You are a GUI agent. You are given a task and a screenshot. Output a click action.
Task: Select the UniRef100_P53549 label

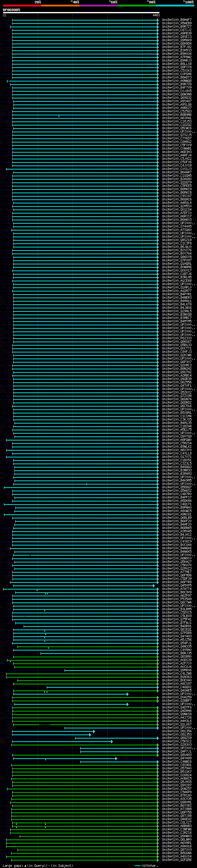[x=176, y=599]
